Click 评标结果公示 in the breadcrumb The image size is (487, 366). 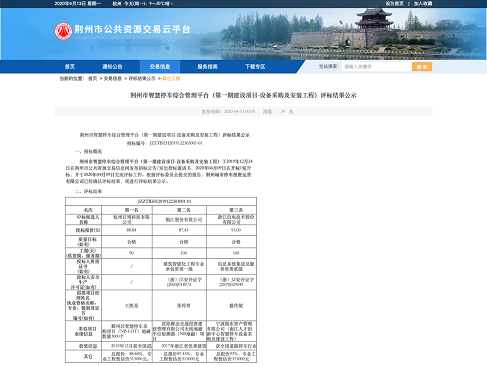(x=142, y=79)
